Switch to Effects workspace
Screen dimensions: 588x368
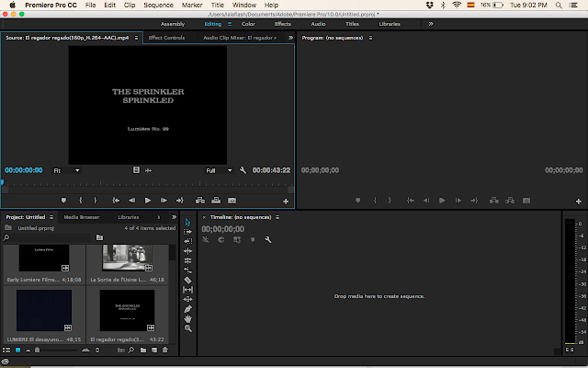[283, 24]
